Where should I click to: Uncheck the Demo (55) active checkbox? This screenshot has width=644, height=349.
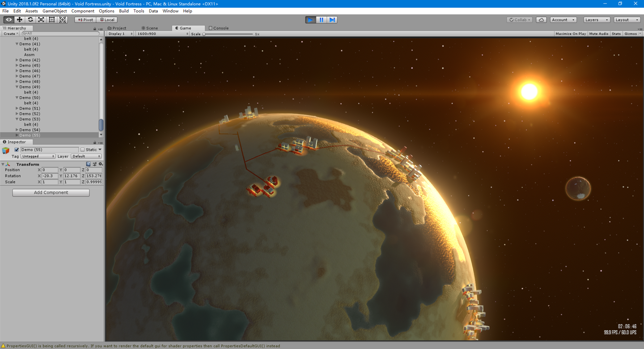pyautogui.click(x=17, y=150)
